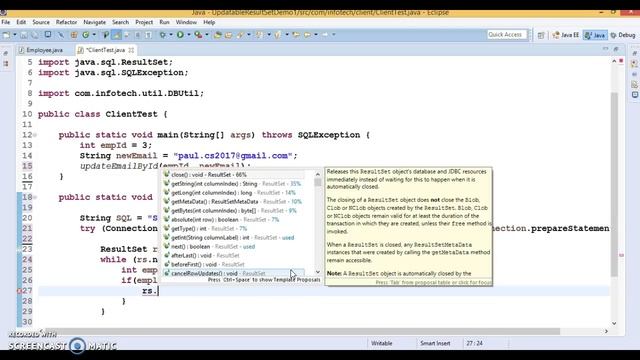The image size is (640, 360).
Task: Click the '27 : 24' cursor position status
Action: (474, 344)
